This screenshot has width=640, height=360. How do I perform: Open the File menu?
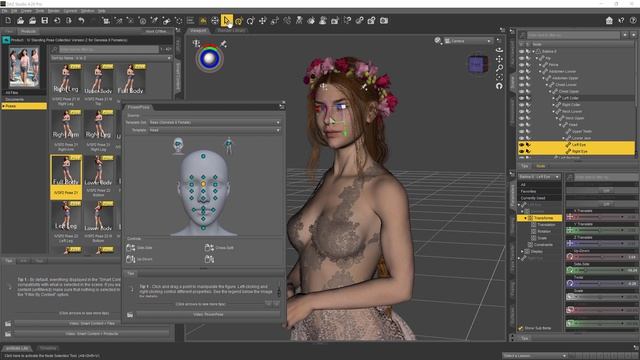[x=4, y=11]
